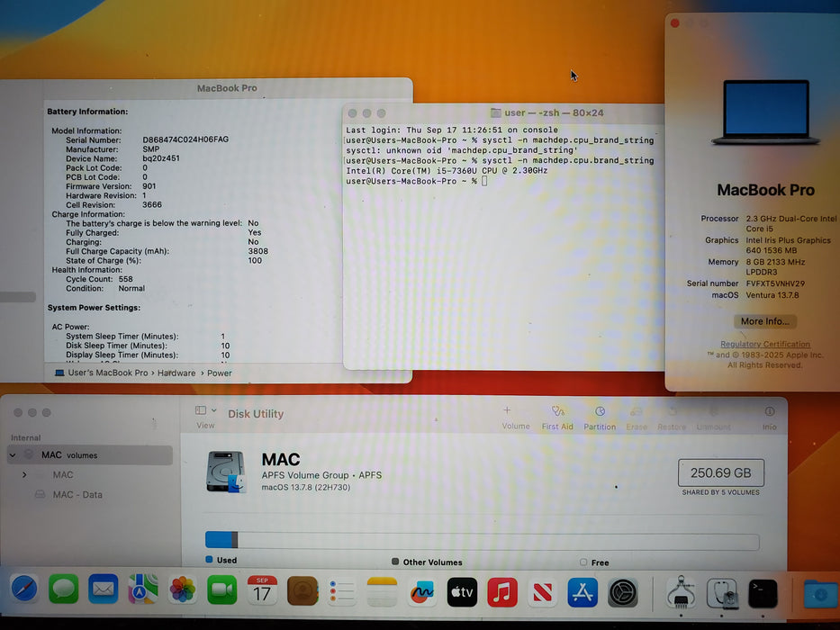
Task: Click the blue Used legend label
Action: [x=226, y=561]
